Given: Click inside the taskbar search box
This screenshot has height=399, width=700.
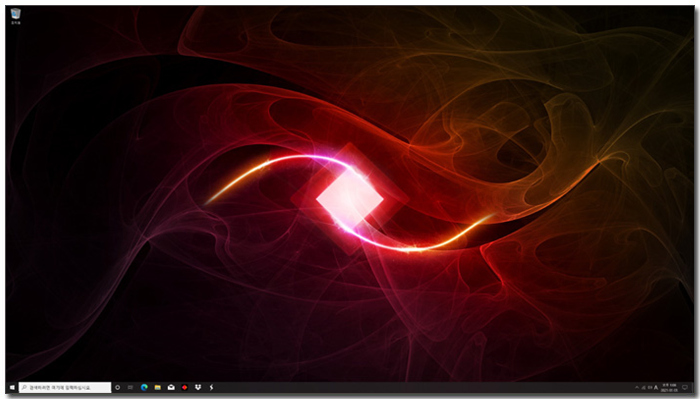Looking at the screenshot, I should point(65,387).
